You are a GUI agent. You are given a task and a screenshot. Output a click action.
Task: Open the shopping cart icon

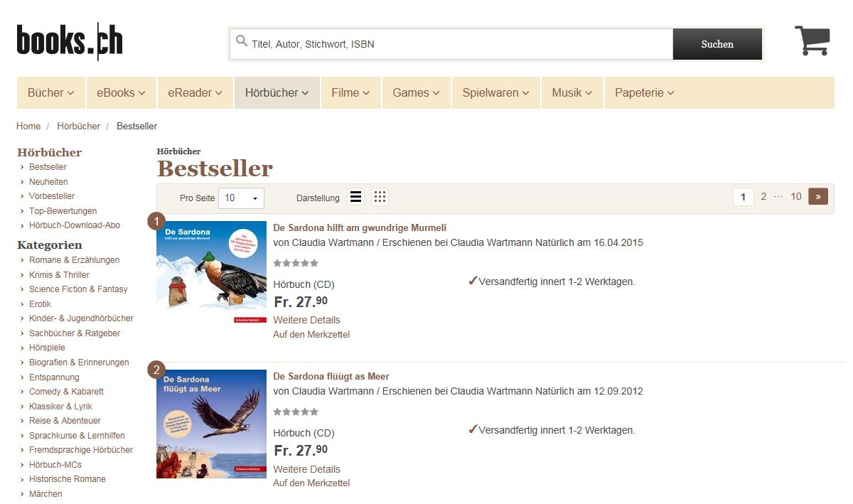pos(812,41)
